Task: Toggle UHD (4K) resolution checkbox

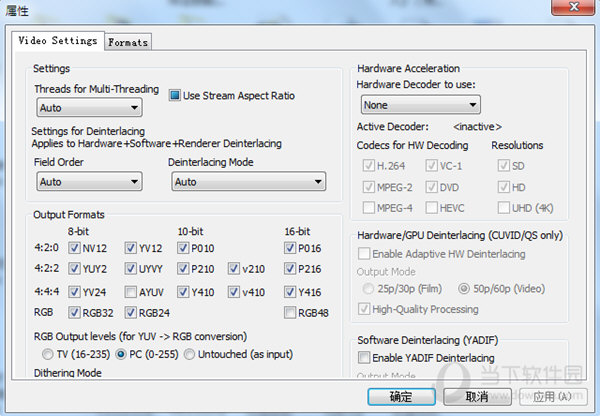Action: [x=503, y=208]
